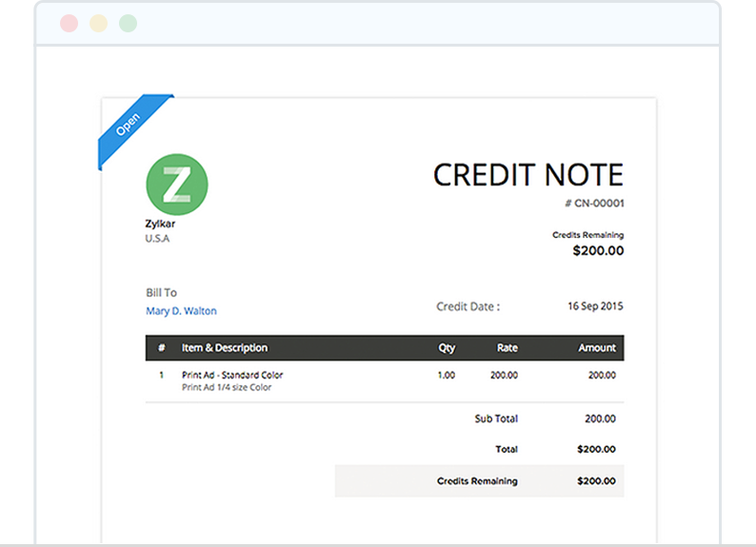The image size is (756, 547).
Task: Click the Sub Total label
Action: (x=496, y=419)
